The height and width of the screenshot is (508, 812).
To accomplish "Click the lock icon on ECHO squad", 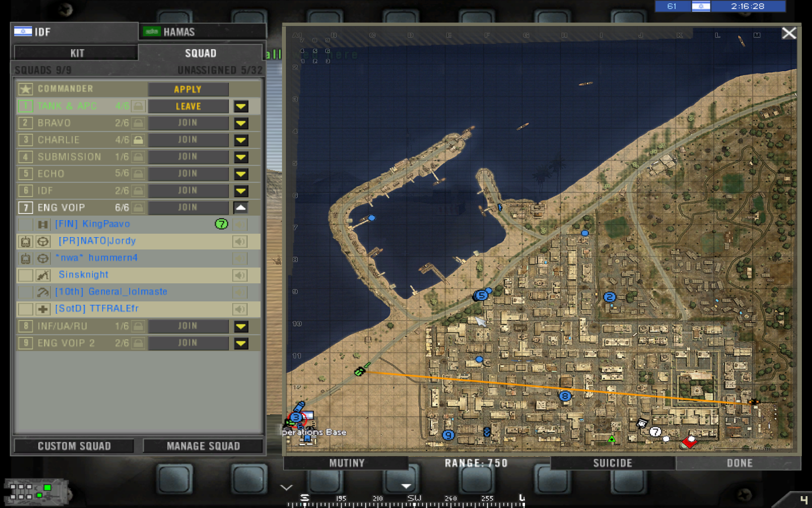I will point(138,174).
